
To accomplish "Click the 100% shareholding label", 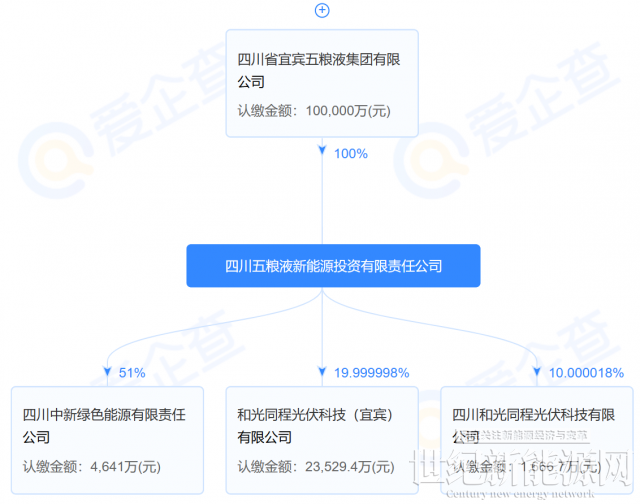I will [351, 154].
